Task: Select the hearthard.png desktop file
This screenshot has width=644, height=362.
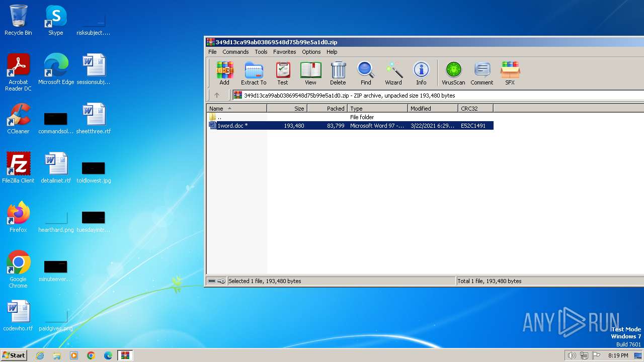Action: tap(56, 222)
